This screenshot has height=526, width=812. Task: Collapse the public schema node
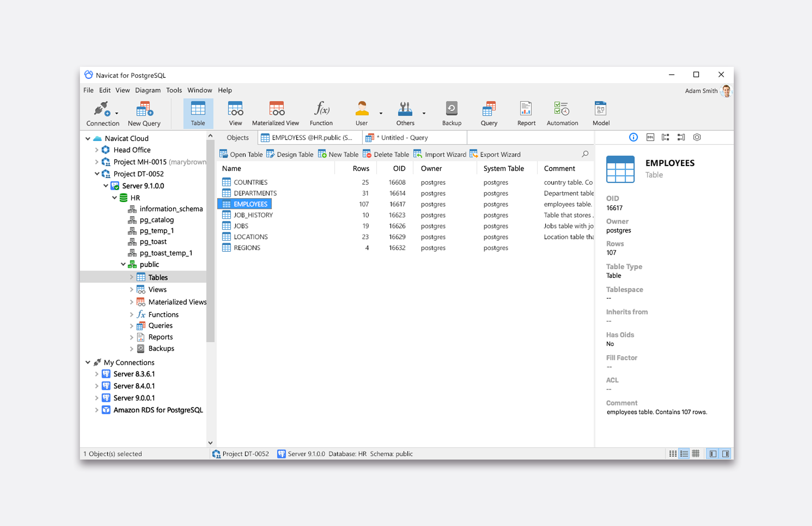123,264
